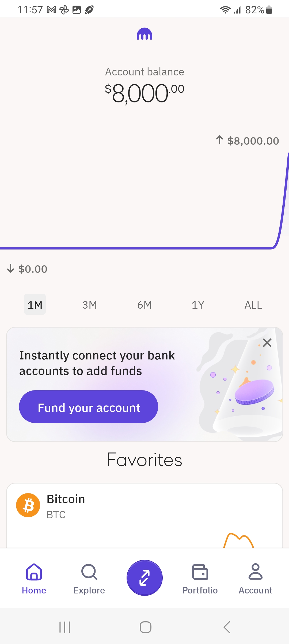Switch chart range to 3M
Image resolution: width=289 pixels, height=644 pixels.
point(90,305)
